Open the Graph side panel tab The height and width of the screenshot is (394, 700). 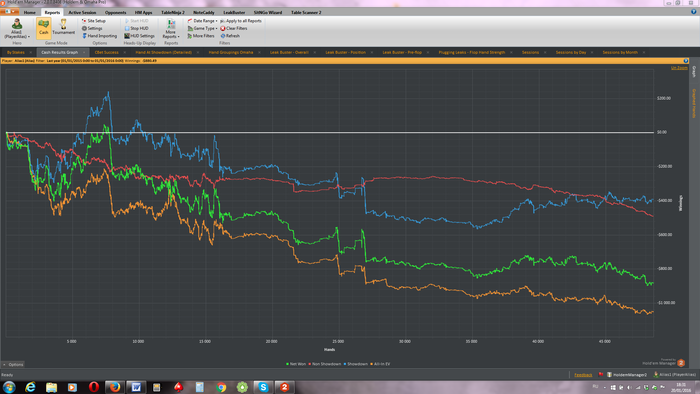click(x=694, y=71)
